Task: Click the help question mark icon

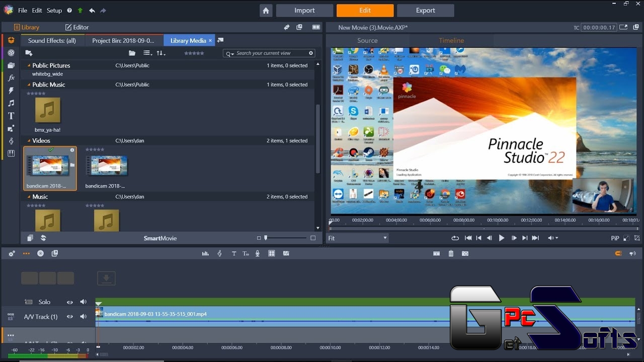Action: (x=69, y=10)
